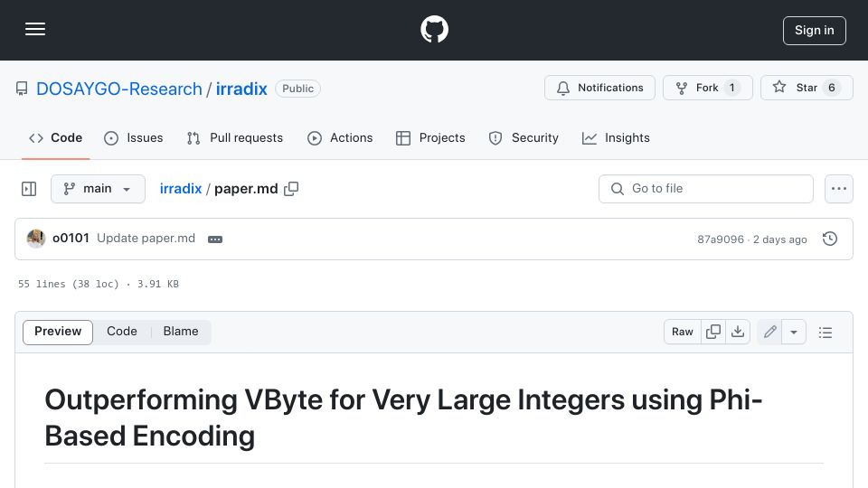
Task: Click the GitHub Octocat logo
Action: pos(434,29)
